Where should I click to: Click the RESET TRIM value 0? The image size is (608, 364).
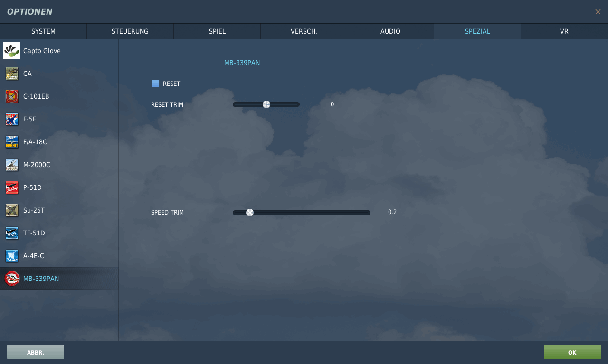click(332, 104)
